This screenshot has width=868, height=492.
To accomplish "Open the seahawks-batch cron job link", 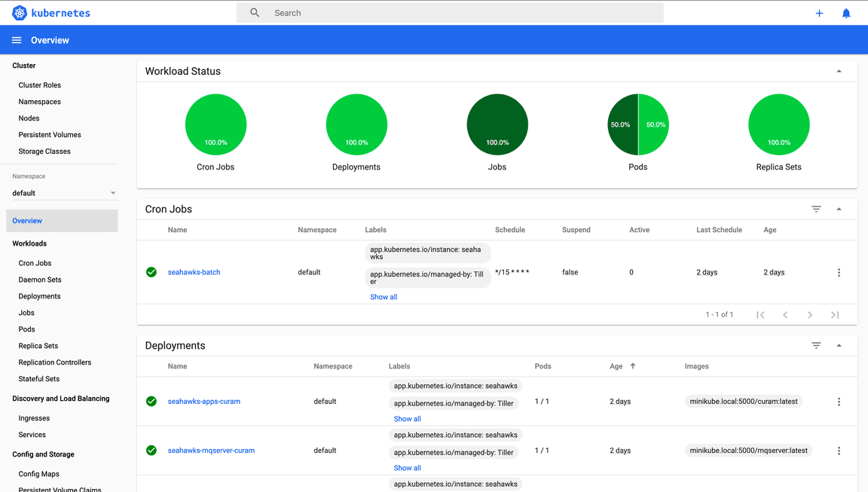I will tap(194, 272).
